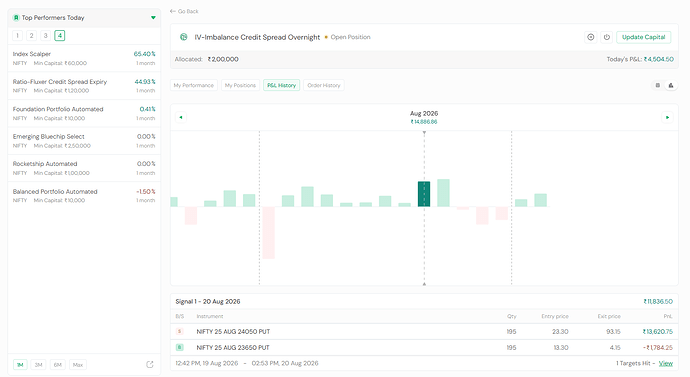Open the Index Scalper strategy
Viewport: 690px width, 377px height.
84,59
